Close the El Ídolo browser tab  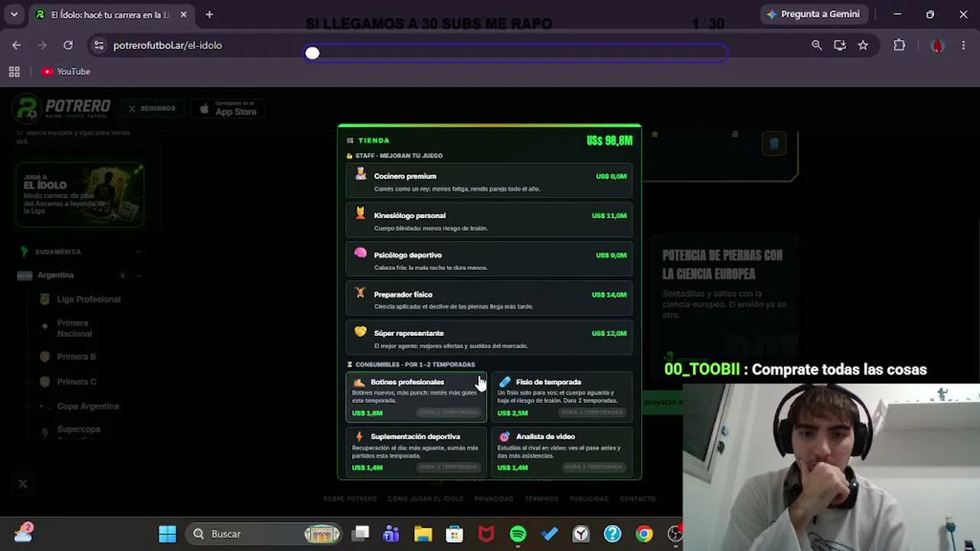coord(184,15)
